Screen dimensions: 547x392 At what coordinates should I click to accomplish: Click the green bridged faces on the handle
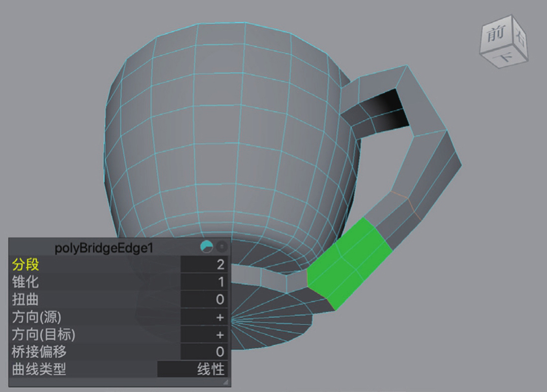[x=349, y=263]
